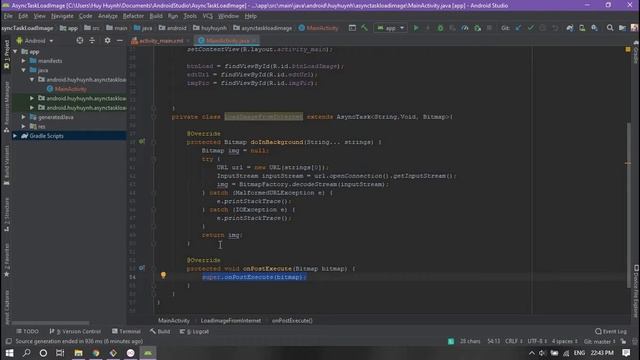
Task: Click Sync Project with Gradle Files icon
Action: click(570, 28)
